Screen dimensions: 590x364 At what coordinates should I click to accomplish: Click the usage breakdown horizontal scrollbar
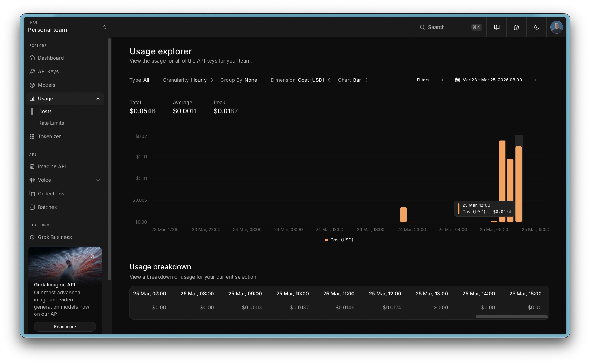511,317
